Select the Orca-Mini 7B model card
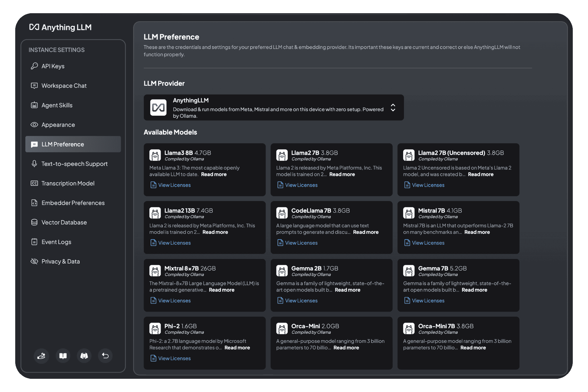 (458, 359)
